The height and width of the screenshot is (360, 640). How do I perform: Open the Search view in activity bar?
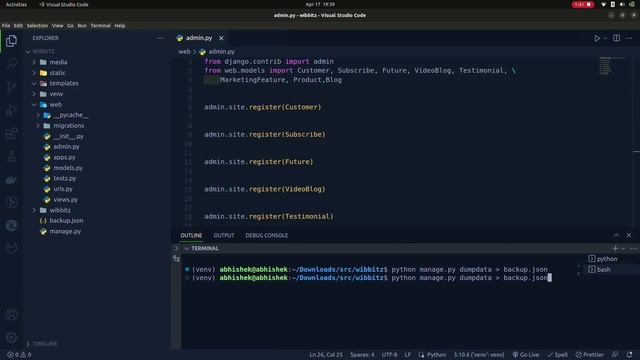pyautogui.click(x=11, y=63)
